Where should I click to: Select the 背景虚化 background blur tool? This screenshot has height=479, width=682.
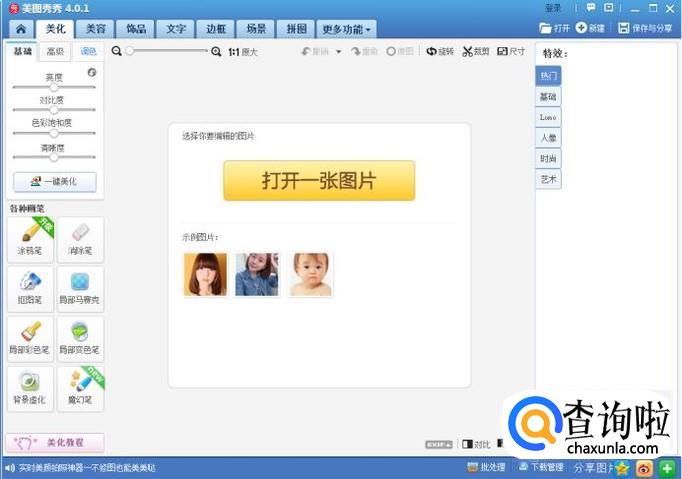click(x=30, y=389)
